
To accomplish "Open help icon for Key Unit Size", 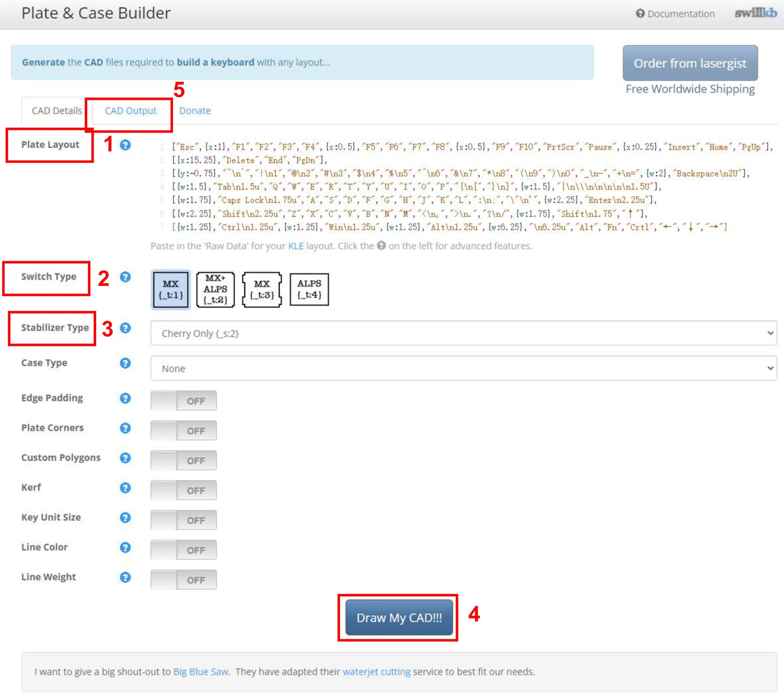I will tap(125, 518).
